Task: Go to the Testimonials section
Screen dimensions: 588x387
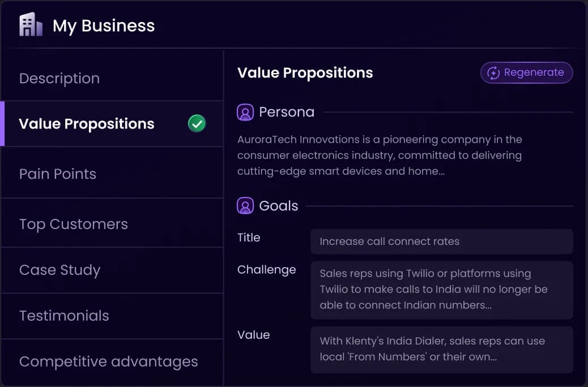Action: pyautogui.click(x=112, y=316)
